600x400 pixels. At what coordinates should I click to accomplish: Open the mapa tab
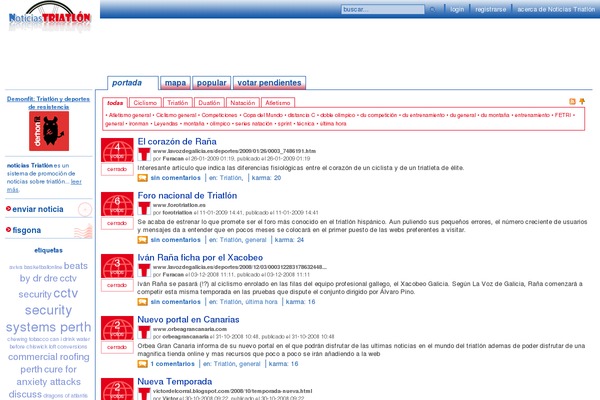click(x=175, y=83)
